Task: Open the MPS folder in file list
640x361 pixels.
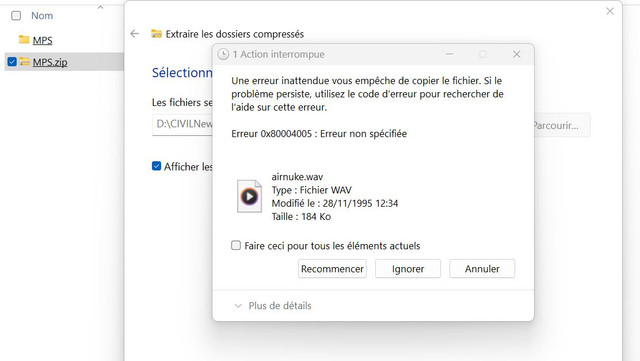Action: [42, 40]
